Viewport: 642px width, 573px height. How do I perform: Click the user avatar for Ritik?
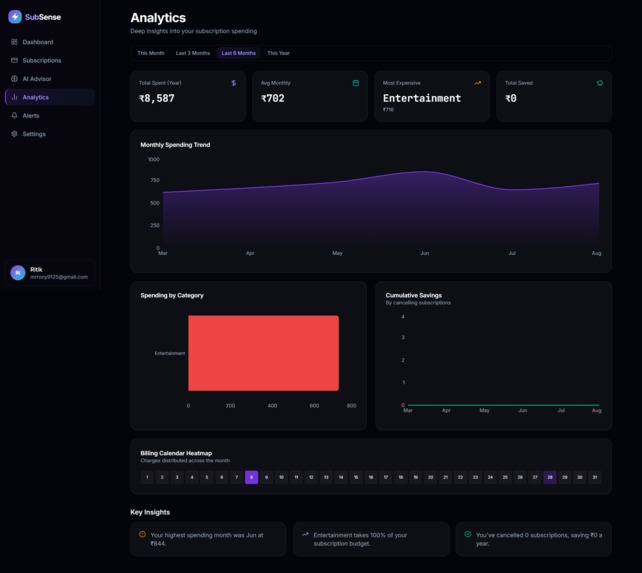(x=18, y=273)
